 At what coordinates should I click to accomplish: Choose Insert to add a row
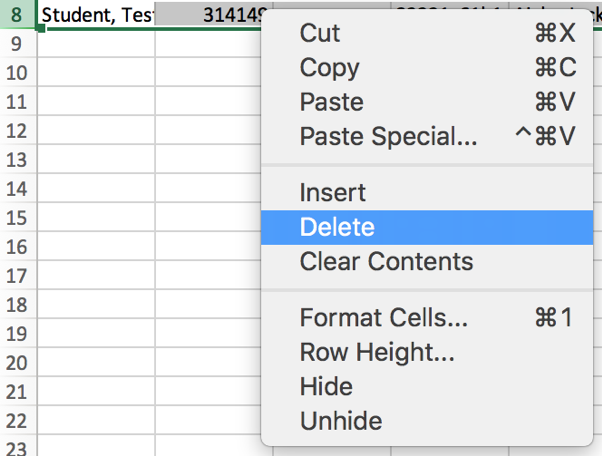pyautogui.click(x=333, y=193)
